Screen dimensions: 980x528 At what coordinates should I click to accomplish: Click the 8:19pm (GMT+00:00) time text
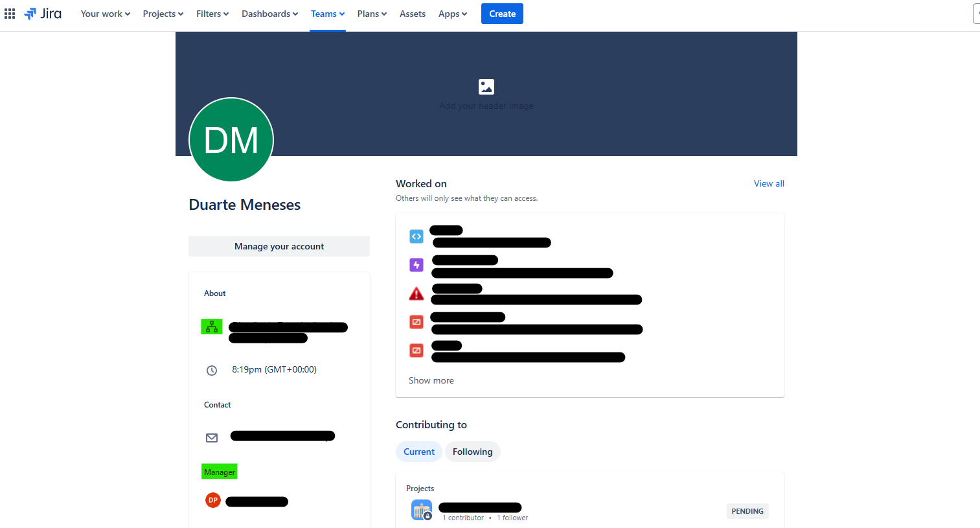click(x=275, y=369)
